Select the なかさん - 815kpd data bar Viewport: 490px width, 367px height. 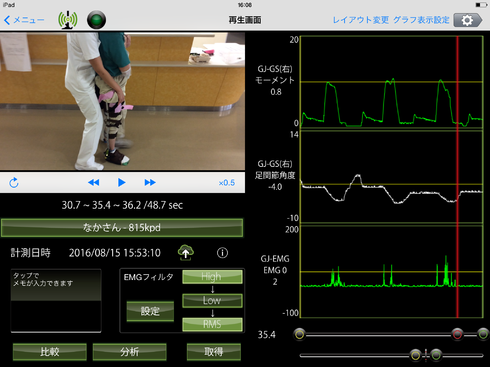[x=122, y=228]
